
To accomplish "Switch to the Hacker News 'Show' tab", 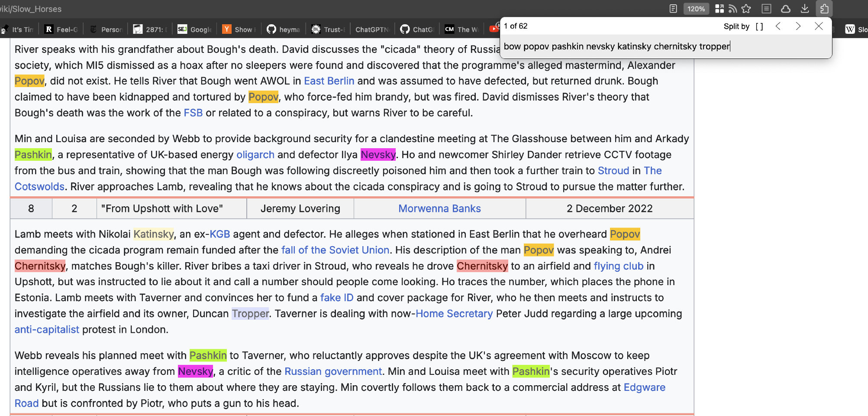I will [239, 29].
